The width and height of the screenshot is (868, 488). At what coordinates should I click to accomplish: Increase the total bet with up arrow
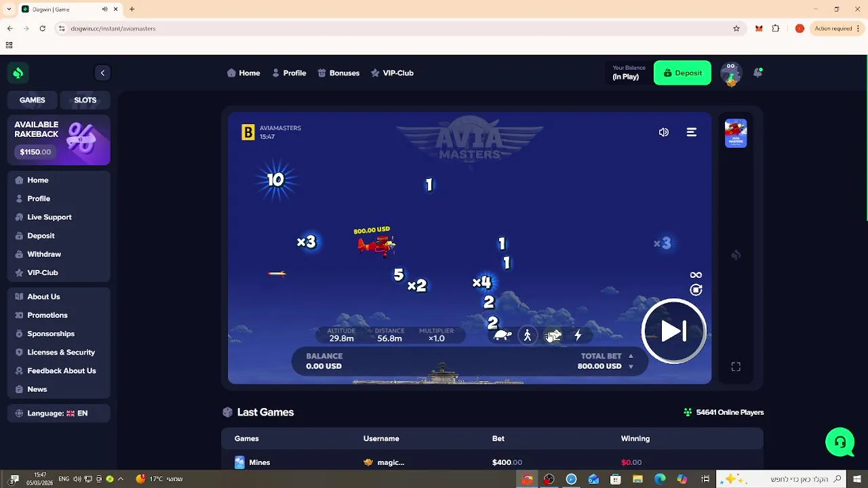click(631, 356)
